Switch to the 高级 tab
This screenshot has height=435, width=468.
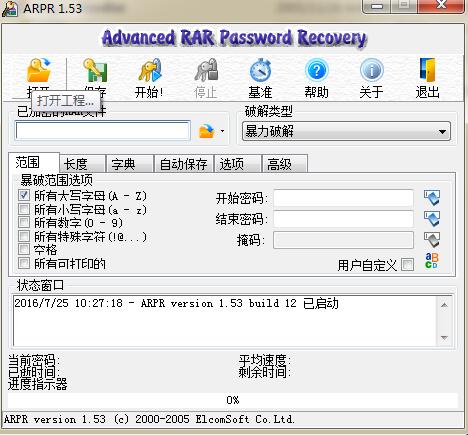[x=285, y=164]
